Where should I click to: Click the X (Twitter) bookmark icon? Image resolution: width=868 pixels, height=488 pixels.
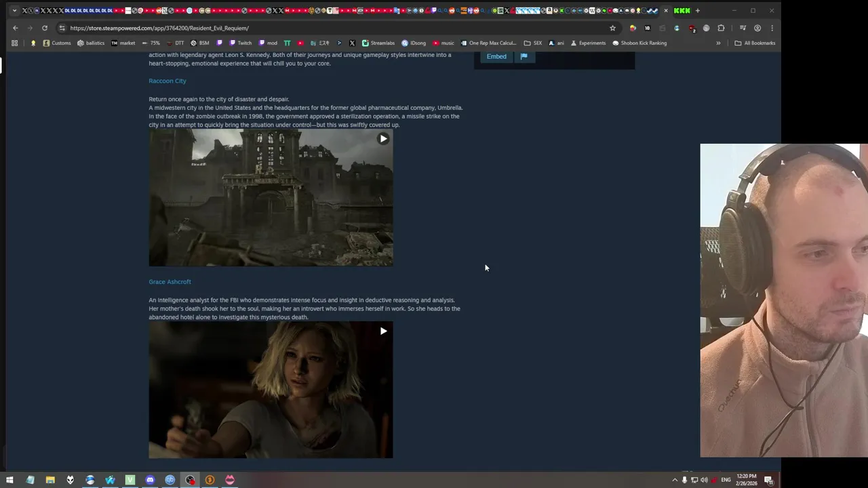click(x=352, y=43)
